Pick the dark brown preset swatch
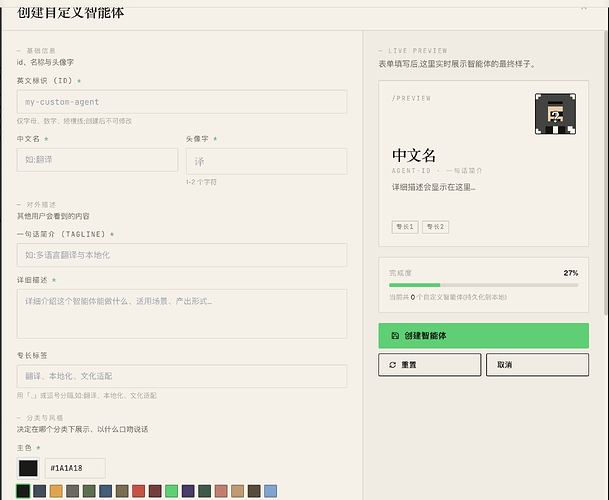This screenshot has width=609, height=500. coord(254,491)
